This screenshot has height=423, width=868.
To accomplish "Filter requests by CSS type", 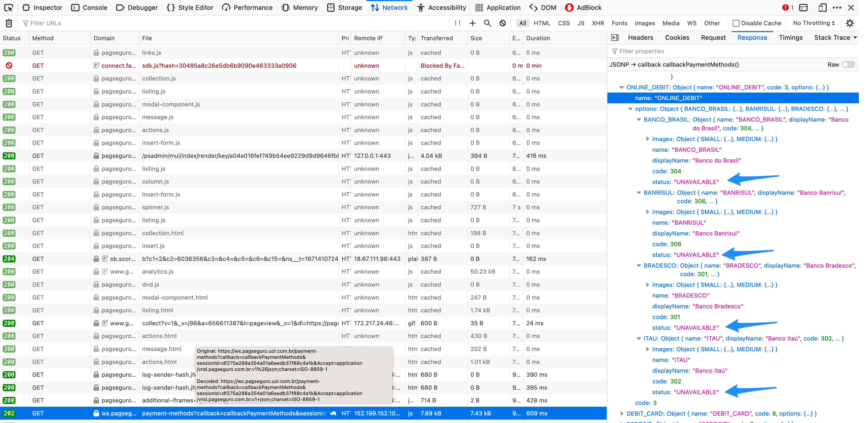I will [564, 23].
